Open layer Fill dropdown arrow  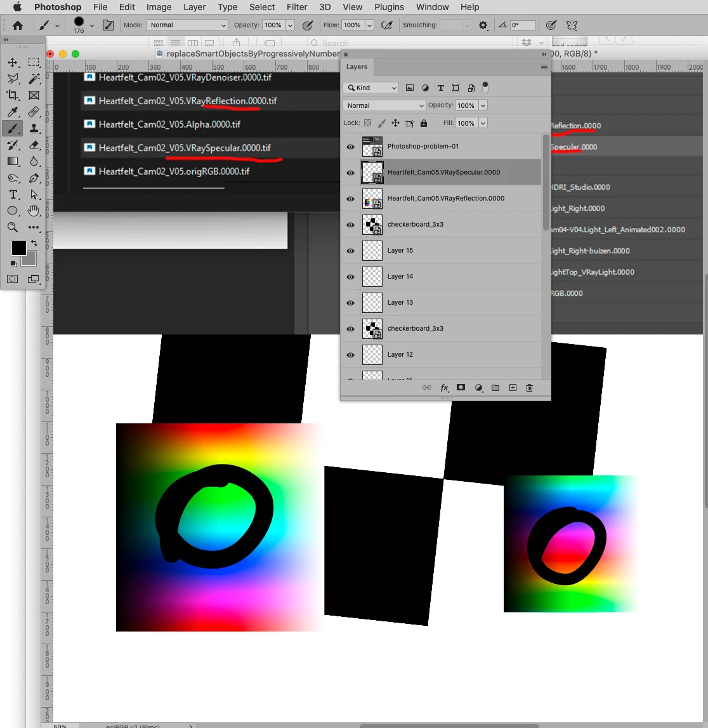click(483, 123)
